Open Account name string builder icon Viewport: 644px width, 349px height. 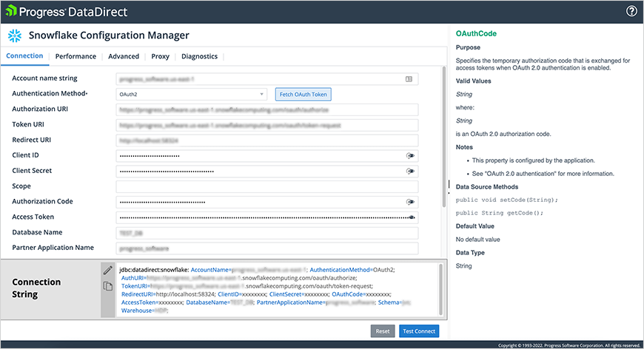point(409,79)
